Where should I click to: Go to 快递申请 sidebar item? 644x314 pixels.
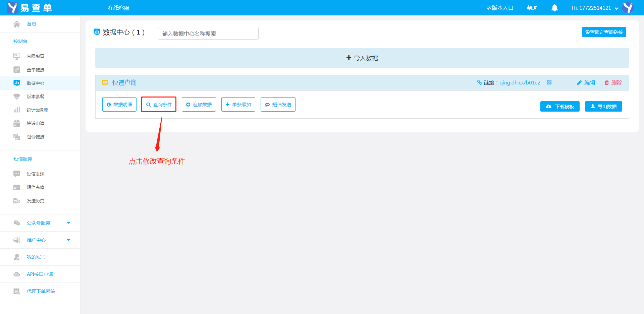(x=36, y=123)
